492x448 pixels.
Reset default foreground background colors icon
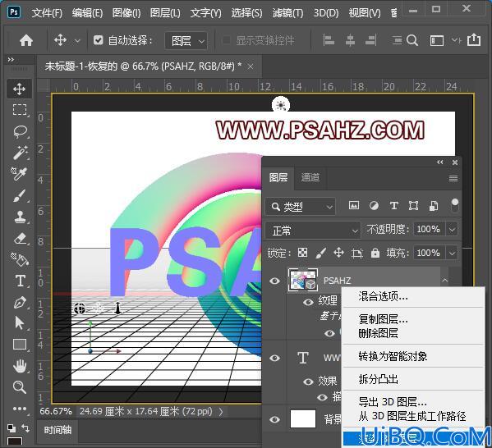pos(11,427)
